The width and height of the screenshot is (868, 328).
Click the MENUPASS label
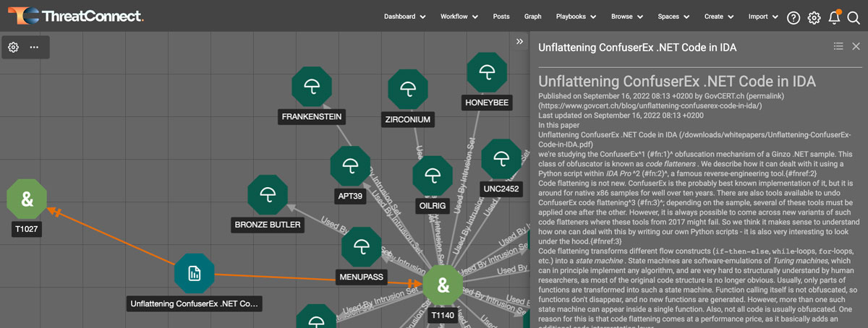pyautogui.click(x=361, y=277)
